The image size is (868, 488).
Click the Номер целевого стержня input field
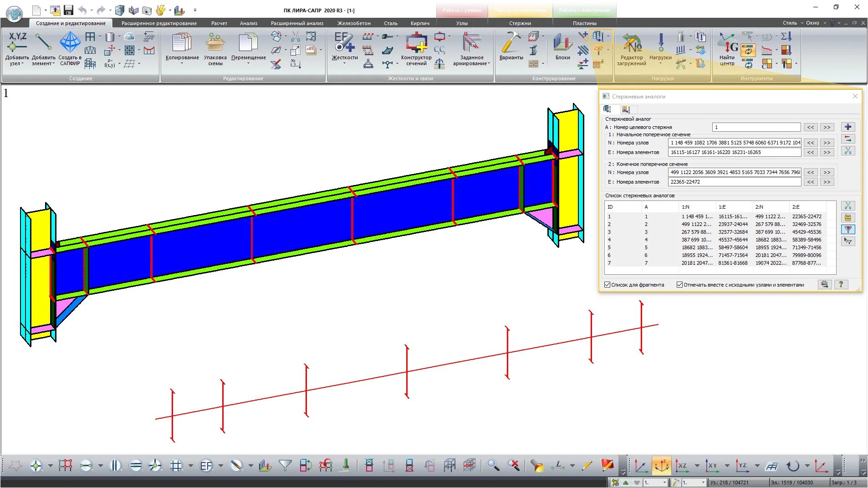756,127
